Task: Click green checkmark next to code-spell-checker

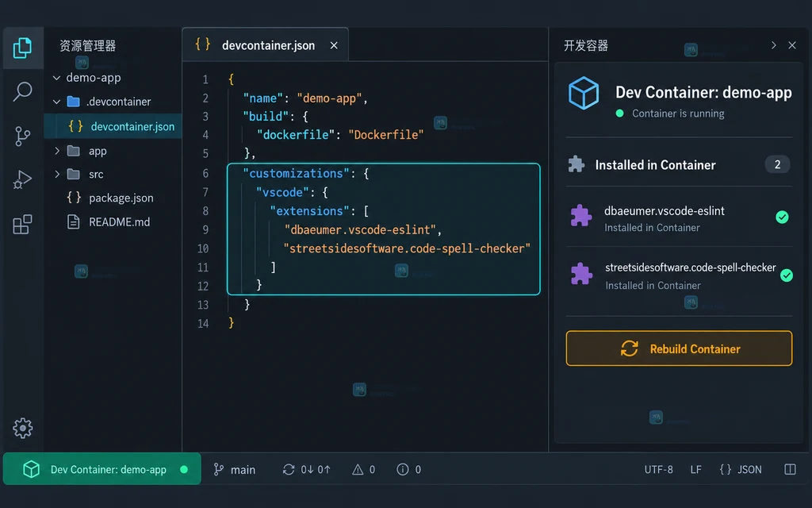Action: coord(787,275)
